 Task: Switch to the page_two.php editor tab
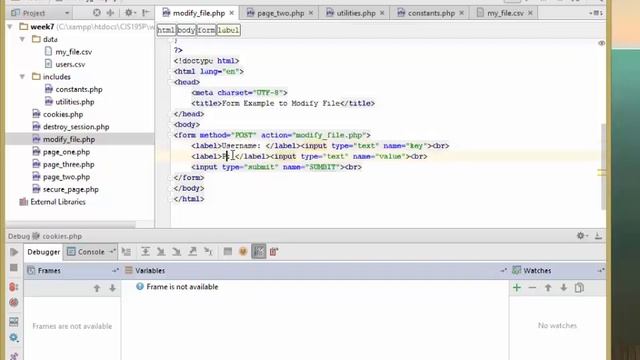point(280,13)
